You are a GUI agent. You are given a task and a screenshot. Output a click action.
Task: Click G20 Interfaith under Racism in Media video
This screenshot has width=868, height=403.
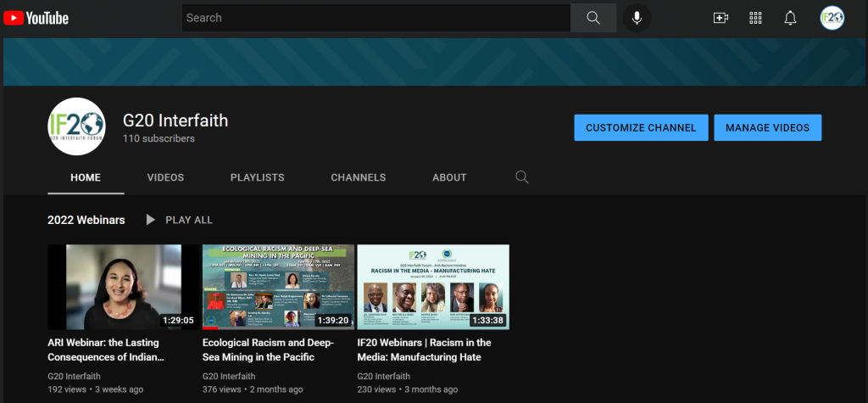[x=384, y=377]
